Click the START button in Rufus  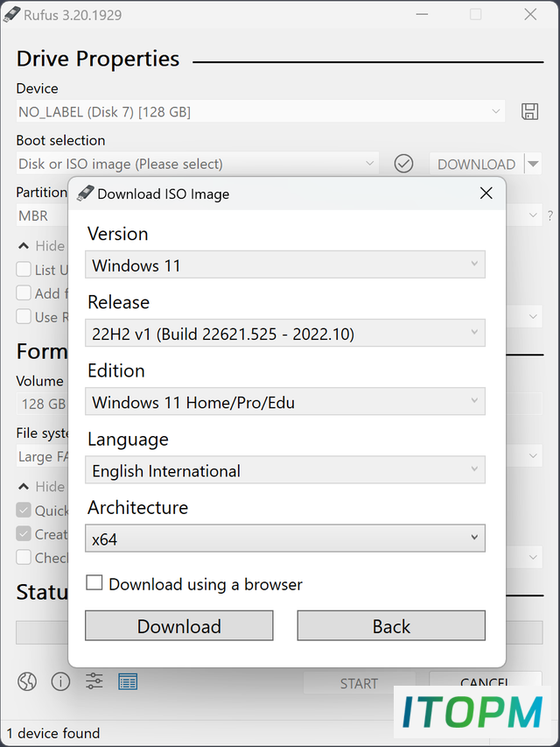pos(359,683)
